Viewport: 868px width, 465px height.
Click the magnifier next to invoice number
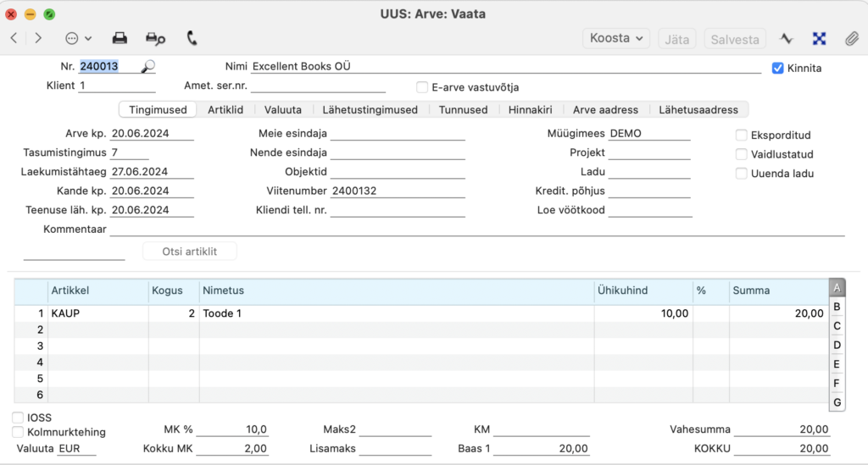point(147,67)
